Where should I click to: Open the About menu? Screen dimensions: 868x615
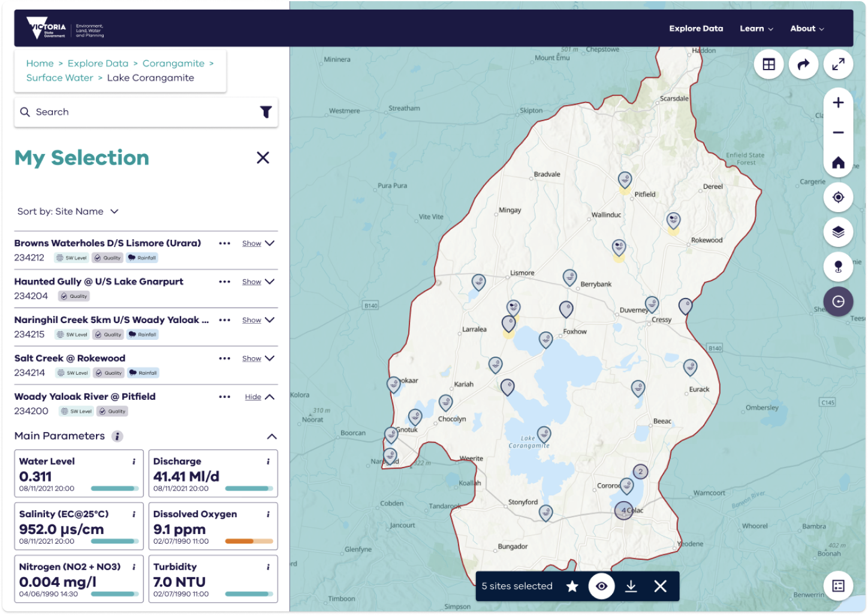click(806, 29)
